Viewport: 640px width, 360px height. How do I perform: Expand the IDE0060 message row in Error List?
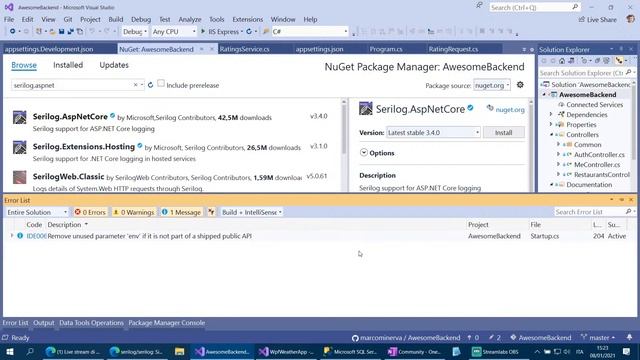pos(12,236)
